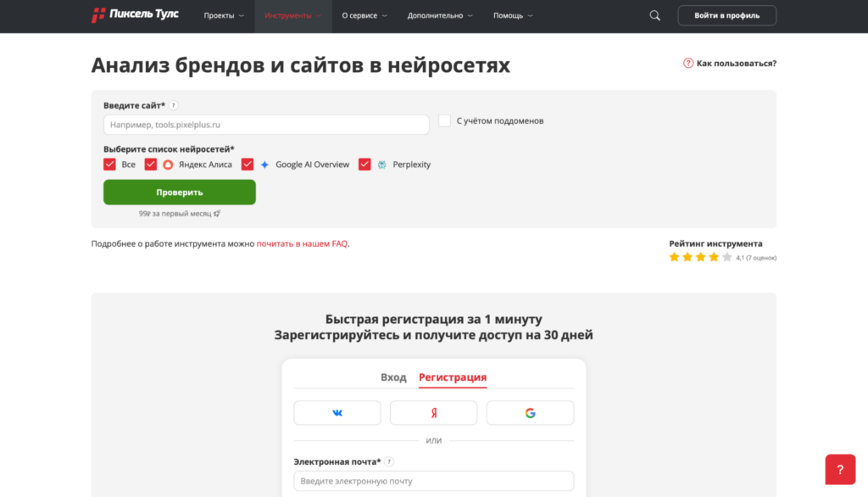The height and width of the screenshot is (497, 868).
Task: Expand the Помощь menu
Action: click(513, 15)
